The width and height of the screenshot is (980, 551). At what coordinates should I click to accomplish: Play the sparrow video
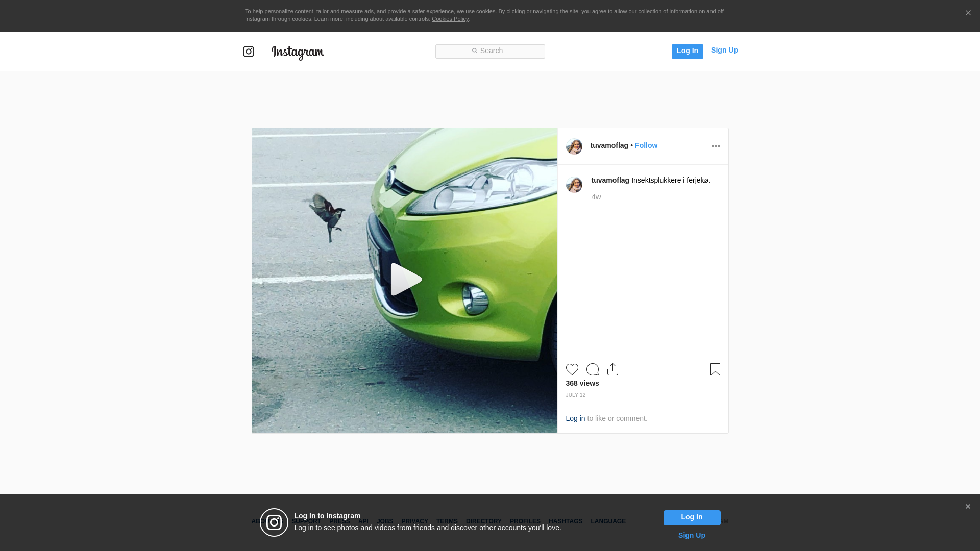[x=405, y=280]
